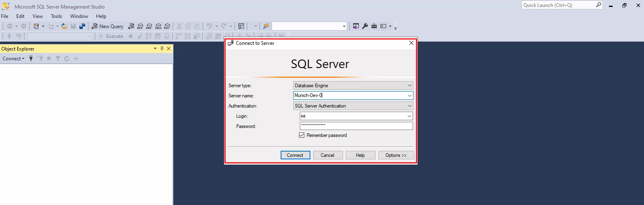
Task: Open an Analysis Services MDX query
Action: pos(140,26)
